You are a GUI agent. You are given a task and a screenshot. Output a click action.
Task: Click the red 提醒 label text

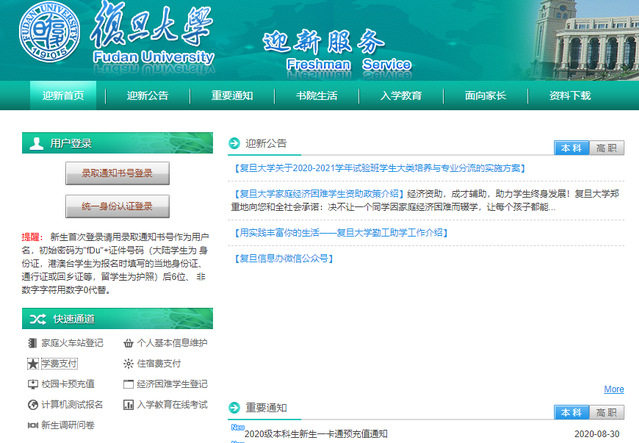click(x=31, y=237)
